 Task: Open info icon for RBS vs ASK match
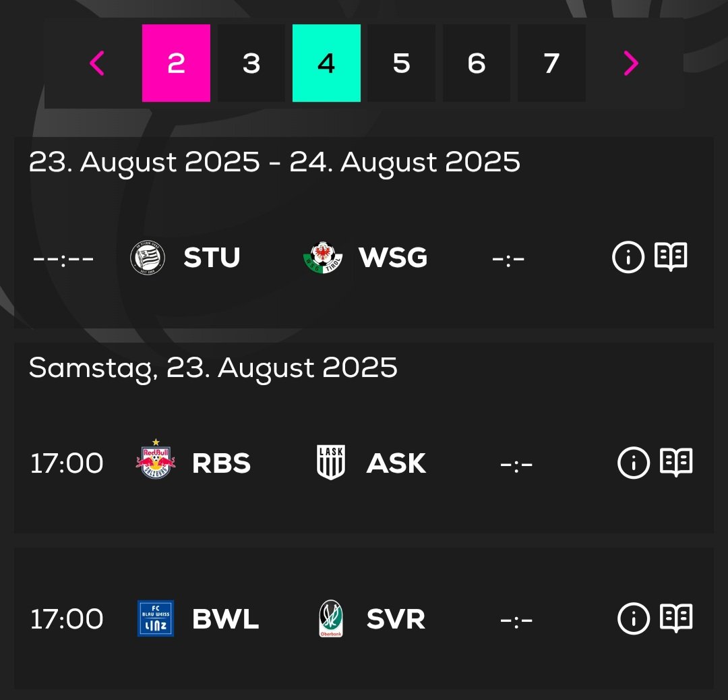coord(634,463)
